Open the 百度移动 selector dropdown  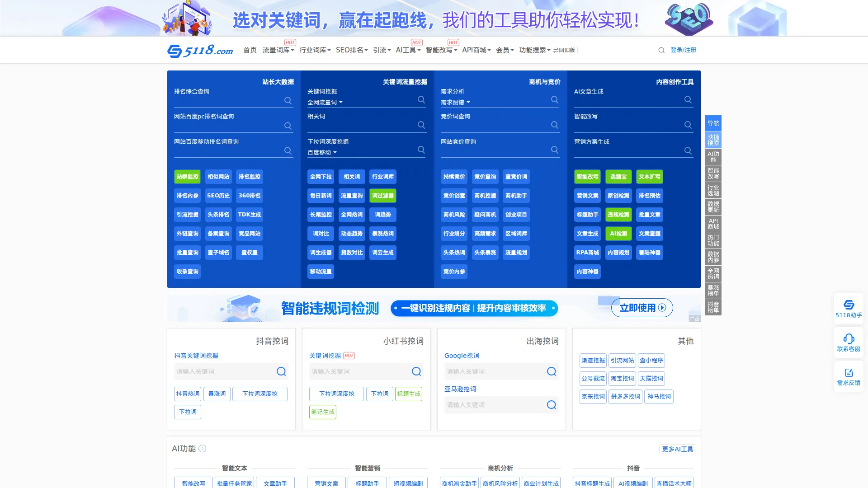pos(322,153)
